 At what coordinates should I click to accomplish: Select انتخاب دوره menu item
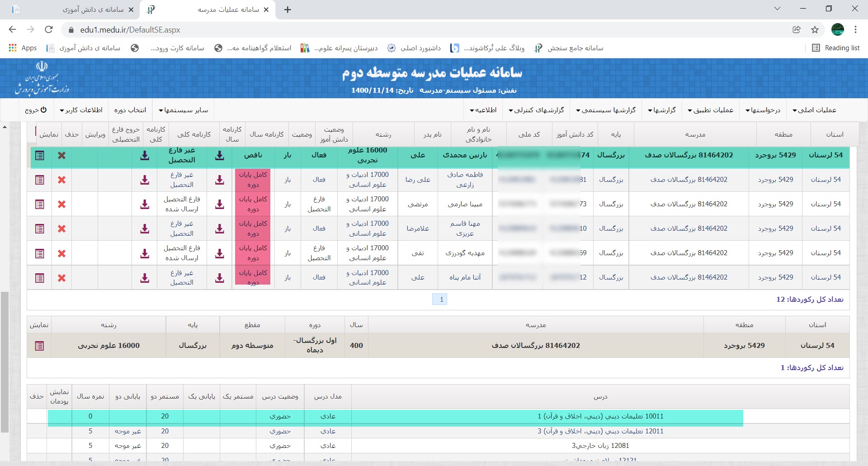pos(130,110)
